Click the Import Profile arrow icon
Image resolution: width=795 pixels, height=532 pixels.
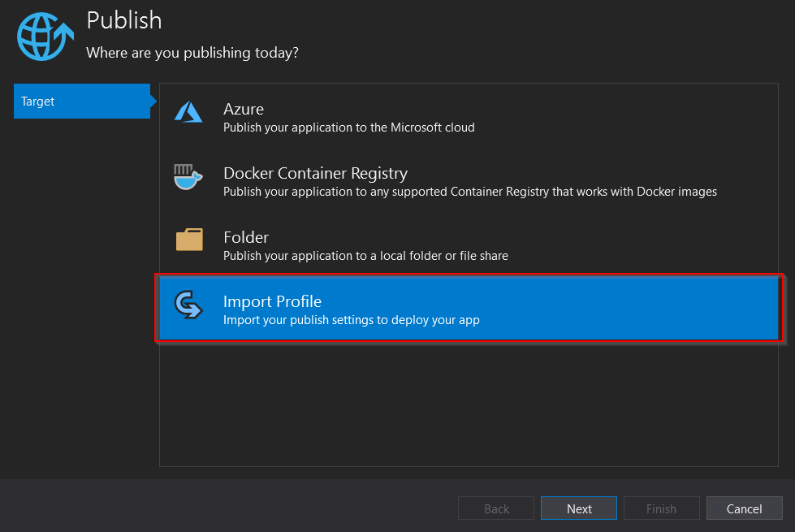(188, 305)
